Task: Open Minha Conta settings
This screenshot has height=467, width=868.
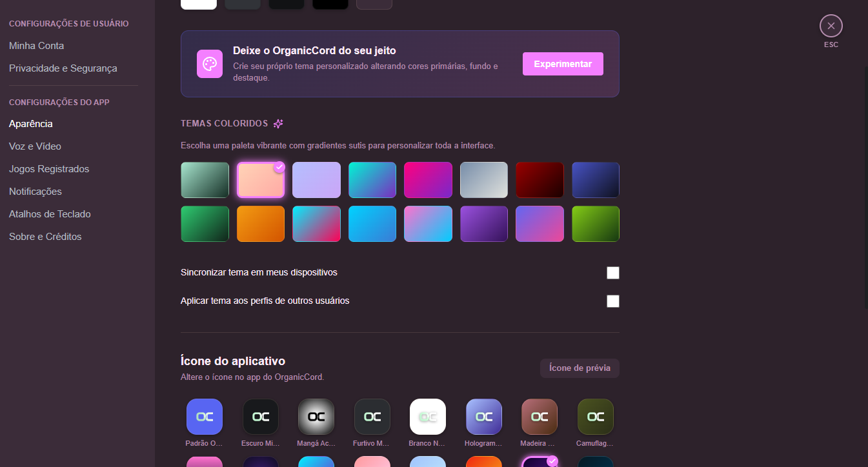Action: coord(36,46)
